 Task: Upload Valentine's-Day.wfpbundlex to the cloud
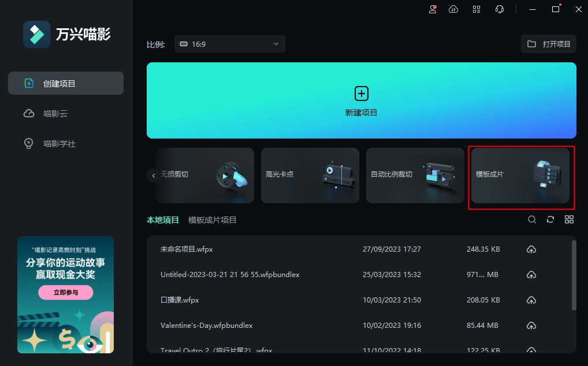pyautogui.click(x=531, y=326)
